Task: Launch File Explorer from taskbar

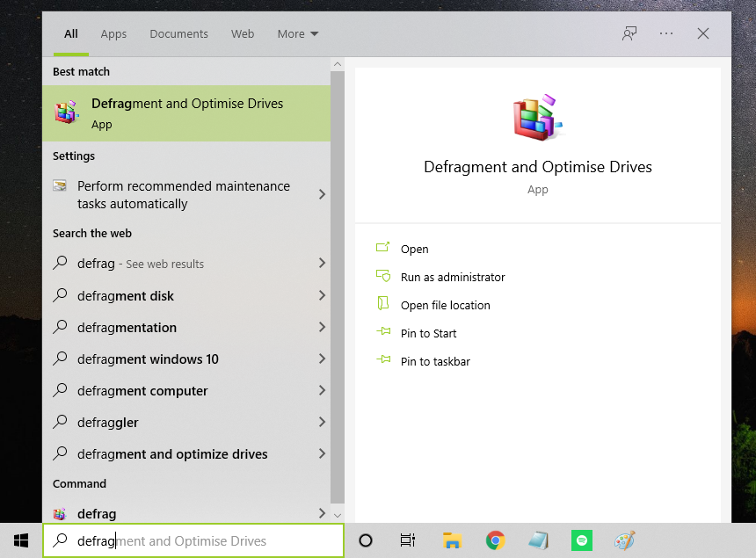Action: [x=452, y=540]
